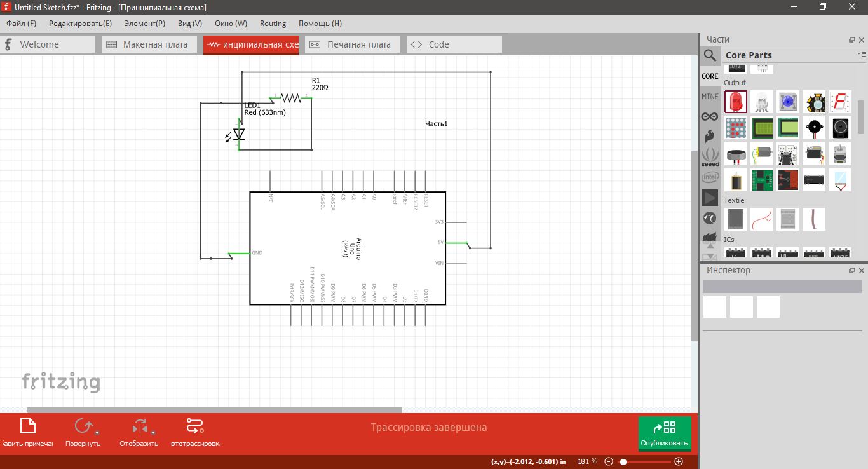This screenshot has width=868, height=469.
Task: Select the dark green LCD screen part
Action: point(762,128)
